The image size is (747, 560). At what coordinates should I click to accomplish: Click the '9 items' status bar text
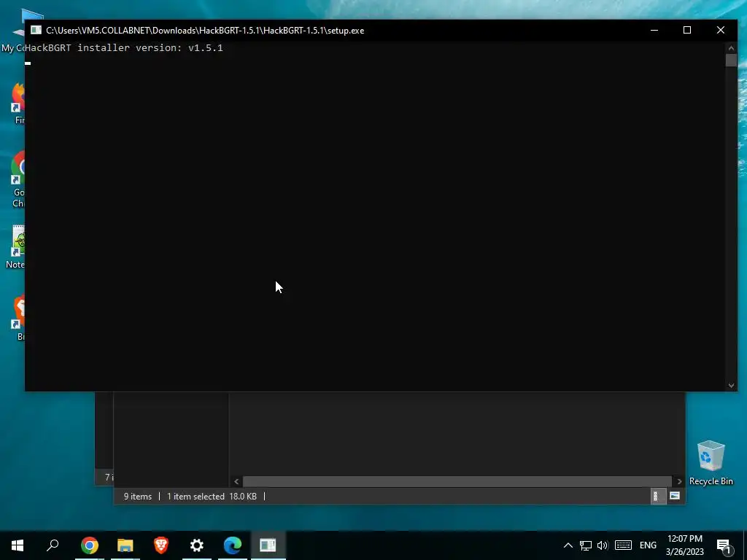pos(138,496)
